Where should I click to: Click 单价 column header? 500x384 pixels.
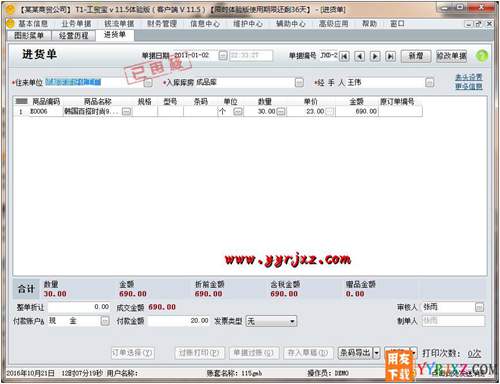tap(311, 101)
